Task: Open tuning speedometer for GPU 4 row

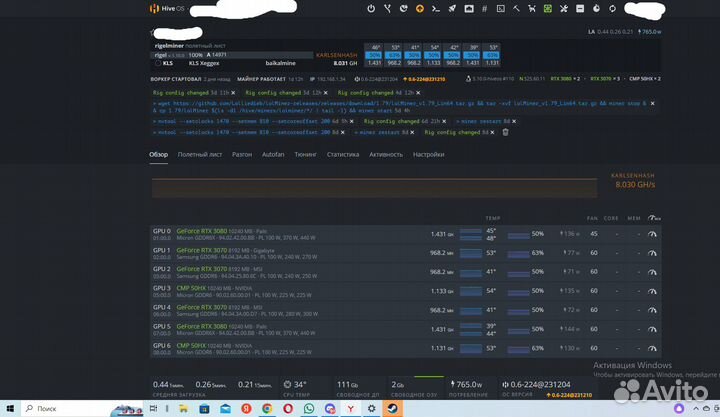Action: (x=652, y=310)
